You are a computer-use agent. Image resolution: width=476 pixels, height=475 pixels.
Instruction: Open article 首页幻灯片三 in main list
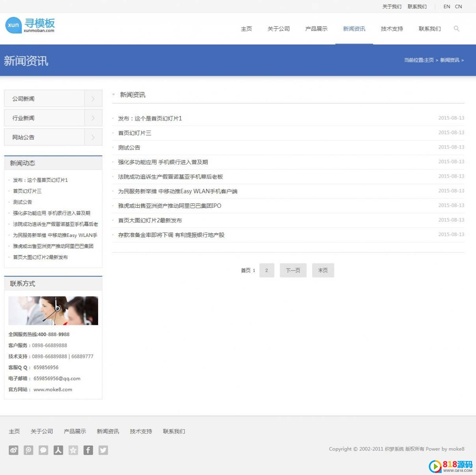pyautogui.click(x=135, y=133)
